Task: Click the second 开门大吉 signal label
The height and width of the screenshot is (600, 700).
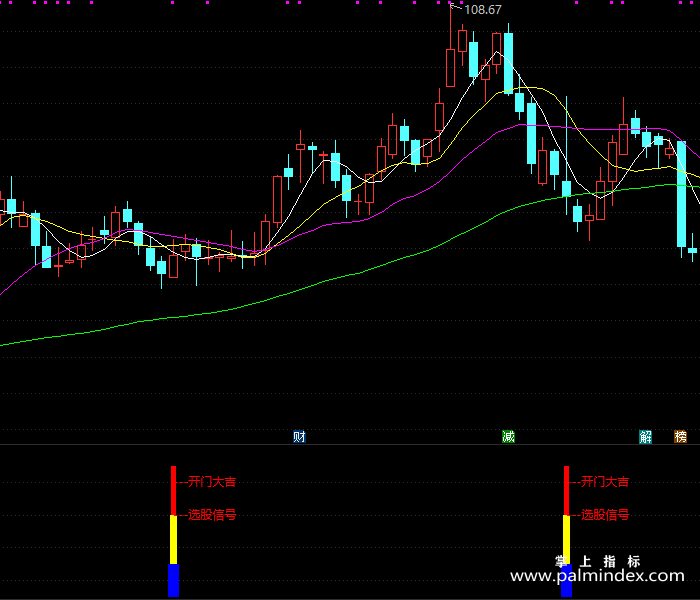Action: click(x=604, y=482)
